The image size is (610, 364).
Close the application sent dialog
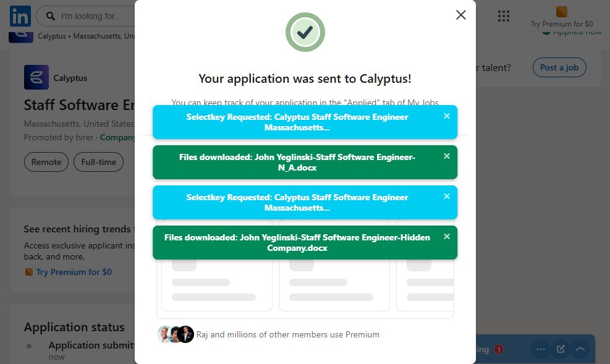[x=460, y=15]
